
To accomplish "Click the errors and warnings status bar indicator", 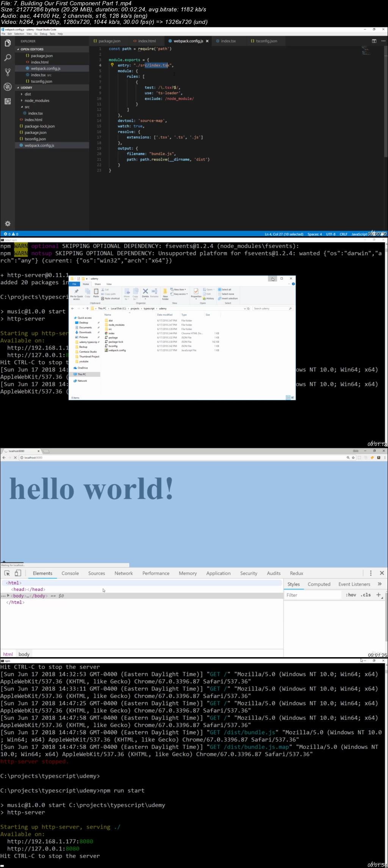I will 11,234.
